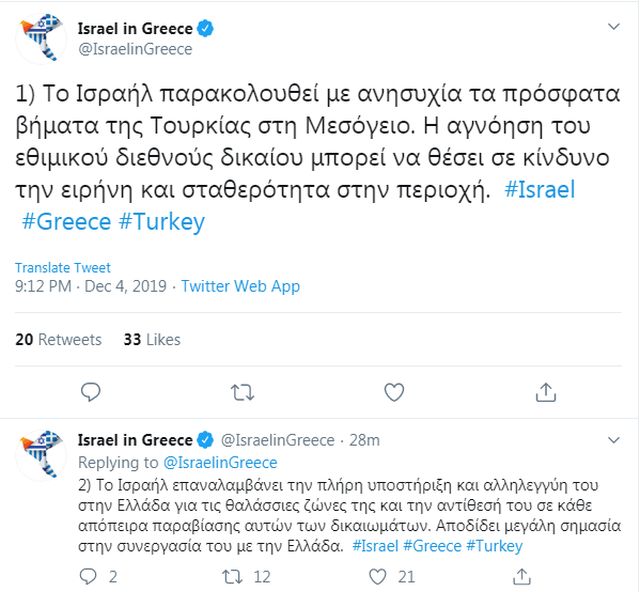Image resolution: width=640 pixels, height=592 pixels.
Task: Reply to the second tweet
Action: click(89, 576)
